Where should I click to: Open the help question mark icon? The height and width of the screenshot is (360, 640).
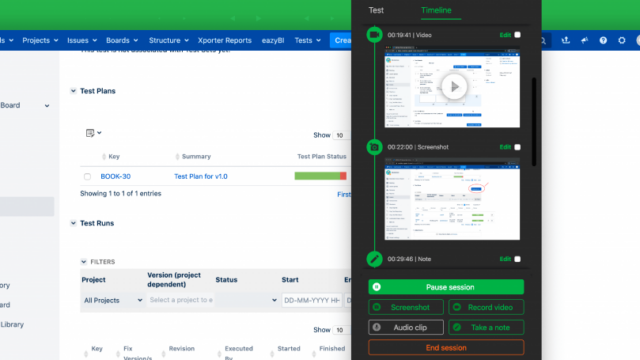[x=603, y=40]
